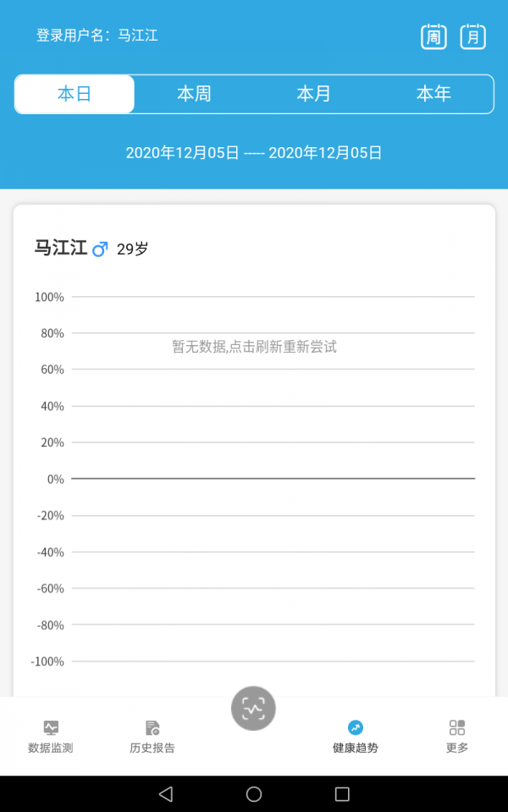Viewport: 508px width, 812px height.
Task: Switch to the 本年 tab
Action: click(x=433, y=94)
